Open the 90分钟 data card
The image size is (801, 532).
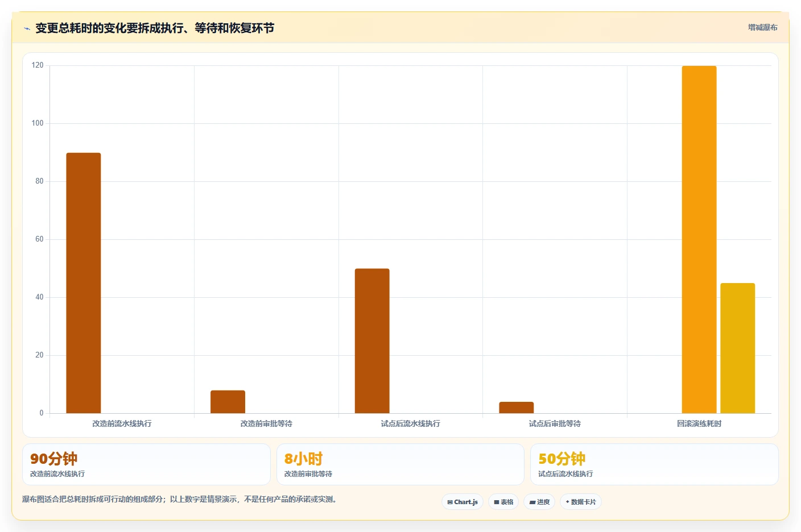point(146,464)
